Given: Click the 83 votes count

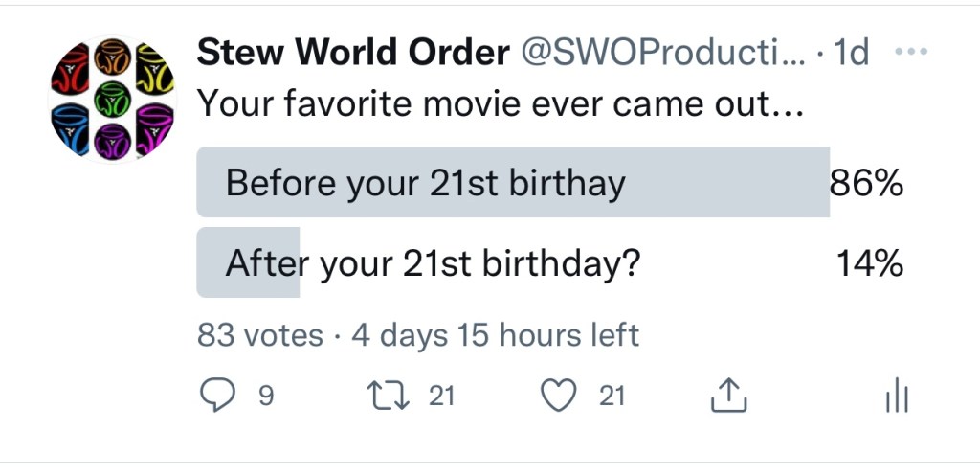Looking at the screenshot, I should [259, 335].
